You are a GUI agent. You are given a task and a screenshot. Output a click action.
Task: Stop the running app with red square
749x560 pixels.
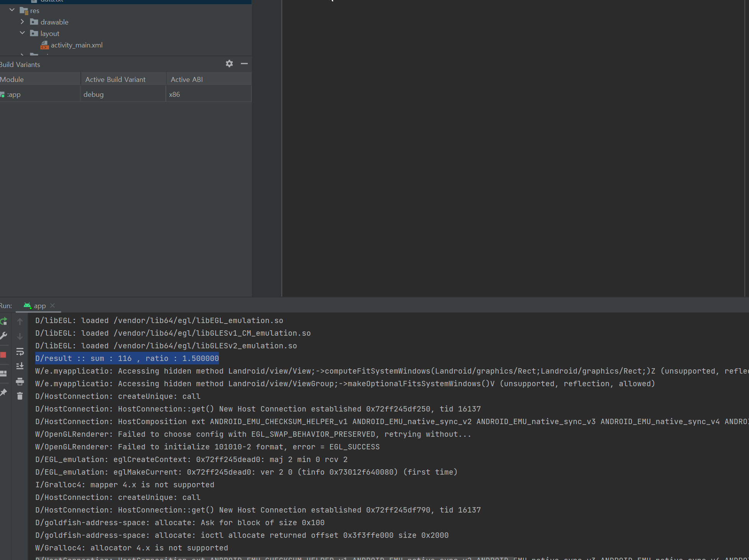(x=3, y=355)
